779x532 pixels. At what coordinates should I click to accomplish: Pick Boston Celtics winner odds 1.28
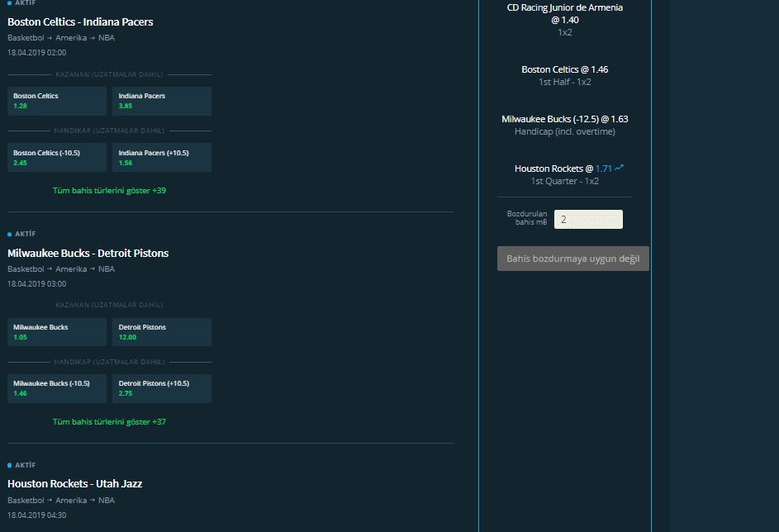click(x=57, y=101)
